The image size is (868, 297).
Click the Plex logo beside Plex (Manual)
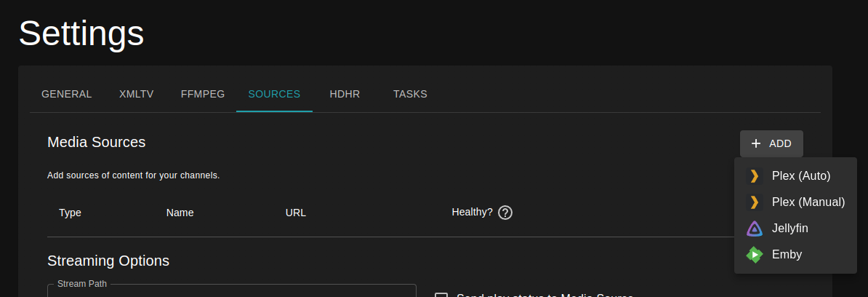coord(754,202)
